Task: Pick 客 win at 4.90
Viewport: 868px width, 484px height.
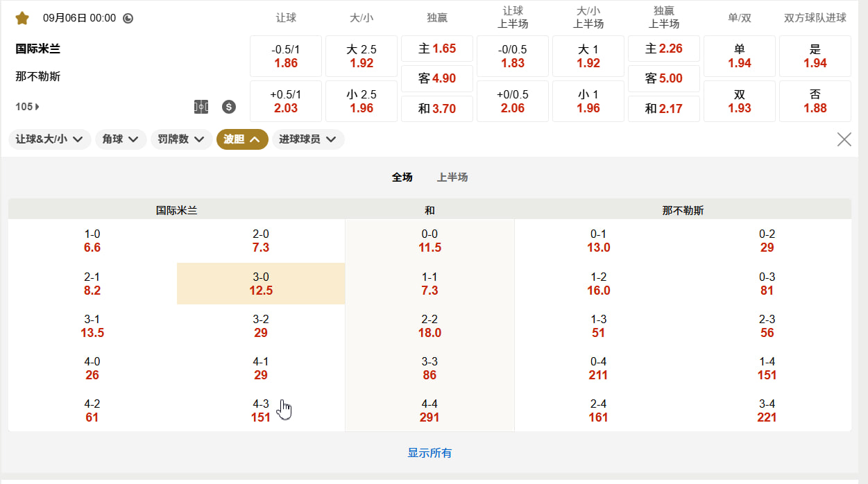Action: tap(437, 78)
